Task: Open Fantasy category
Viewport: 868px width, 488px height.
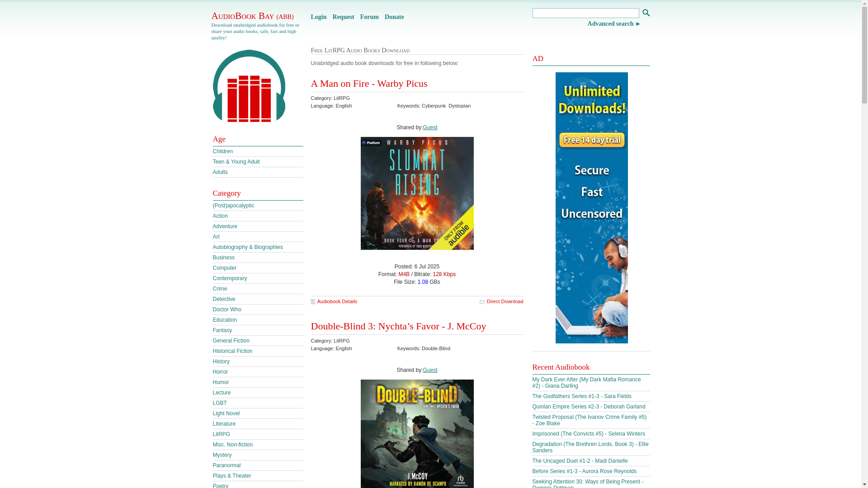Action: tap(222, 330)
